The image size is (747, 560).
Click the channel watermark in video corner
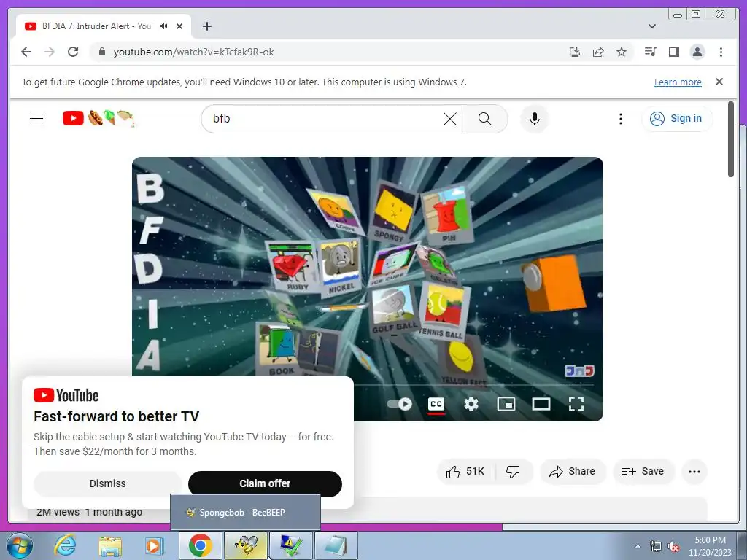coord(579,370)
